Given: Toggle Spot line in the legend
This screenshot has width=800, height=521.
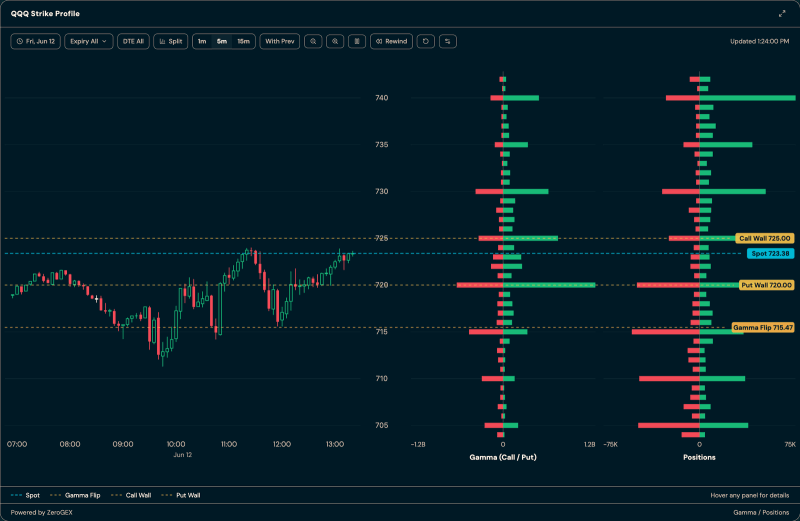Looking at the screenshot, I should pyautogui.click(x=26, y=495).
